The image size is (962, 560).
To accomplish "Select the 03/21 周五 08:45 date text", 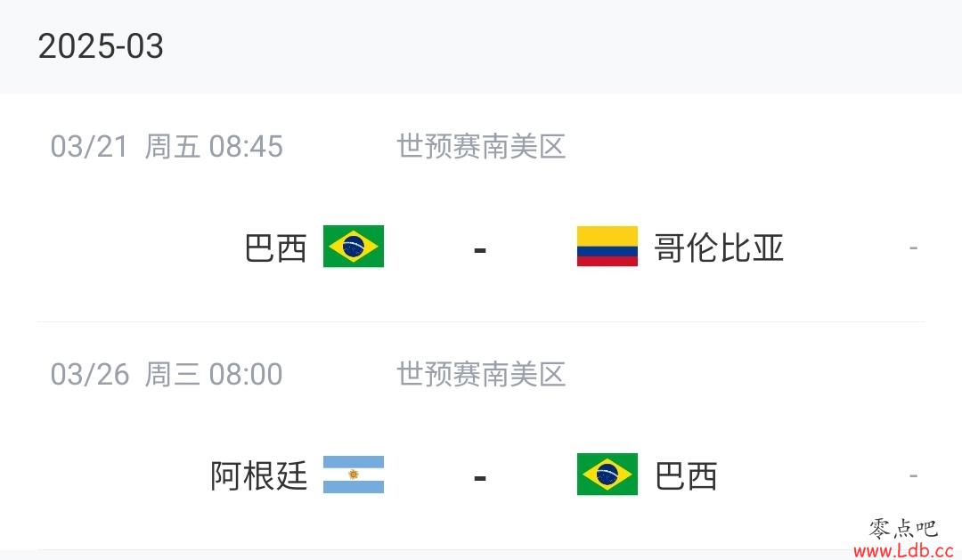I will point(167,147).
